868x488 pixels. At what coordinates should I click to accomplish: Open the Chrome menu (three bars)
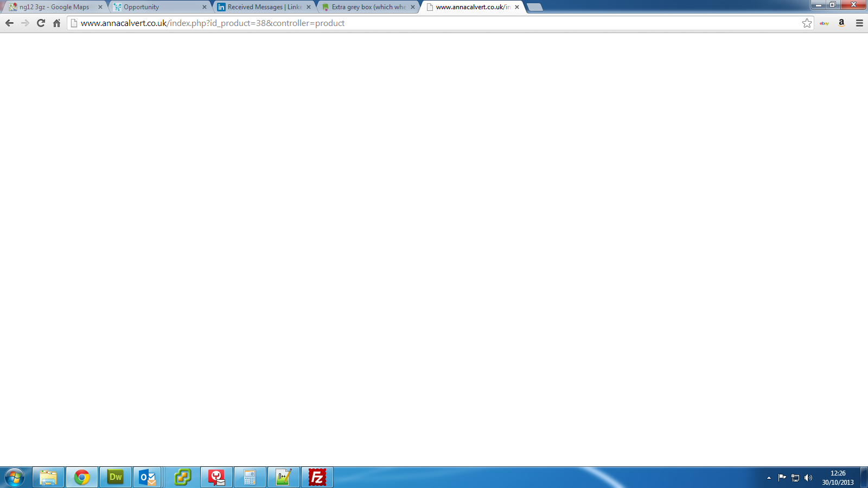point(859,23)
